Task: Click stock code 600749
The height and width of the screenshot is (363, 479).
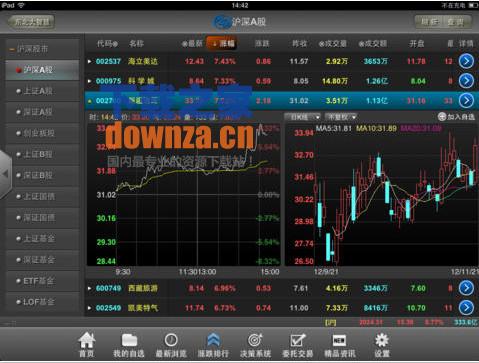Action: pyautogui.click(x=108, y=288)
